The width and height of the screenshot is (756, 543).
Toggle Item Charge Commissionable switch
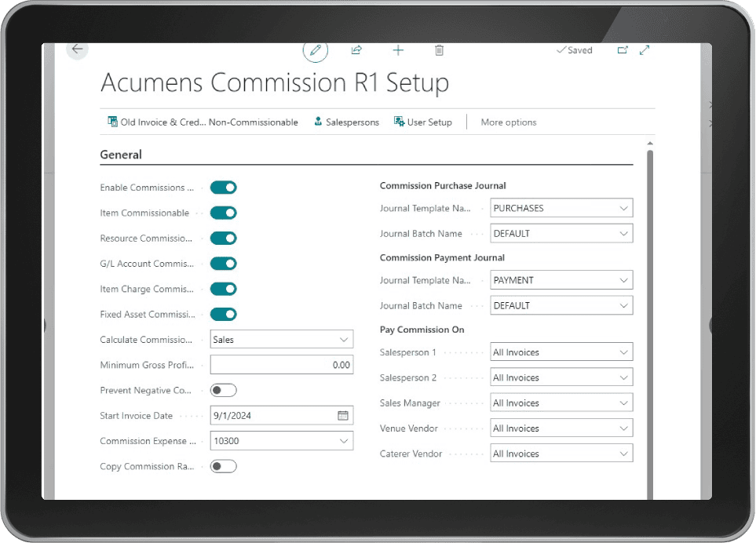pos(223,289)
